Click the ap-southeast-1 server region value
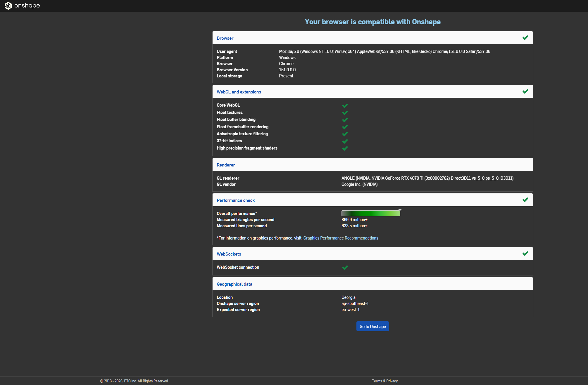The image size is (588, 385). [x=355, y=304]
